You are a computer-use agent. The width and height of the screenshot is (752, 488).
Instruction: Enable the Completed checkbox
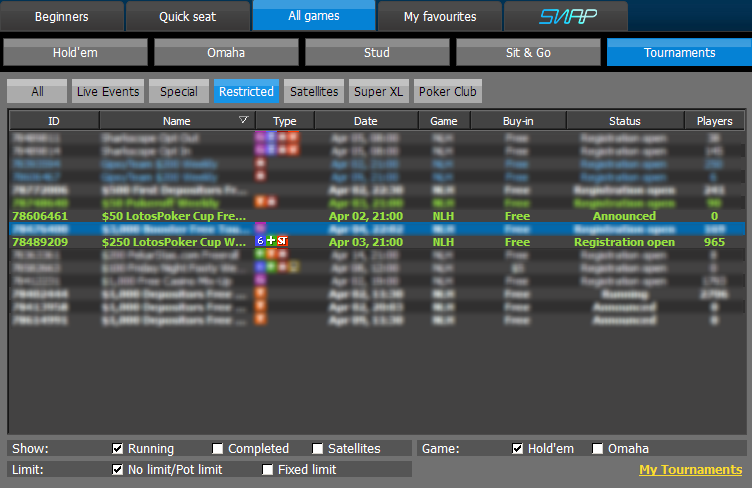pos(217,449)
